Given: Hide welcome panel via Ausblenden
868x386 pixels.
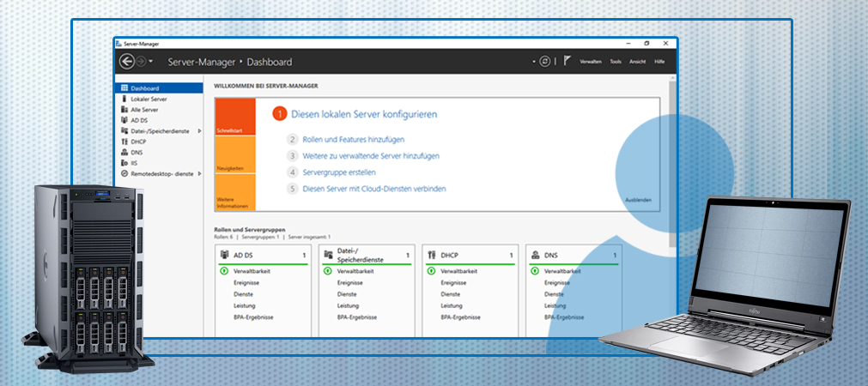Looking at the screenshot, I should point(638,200).
